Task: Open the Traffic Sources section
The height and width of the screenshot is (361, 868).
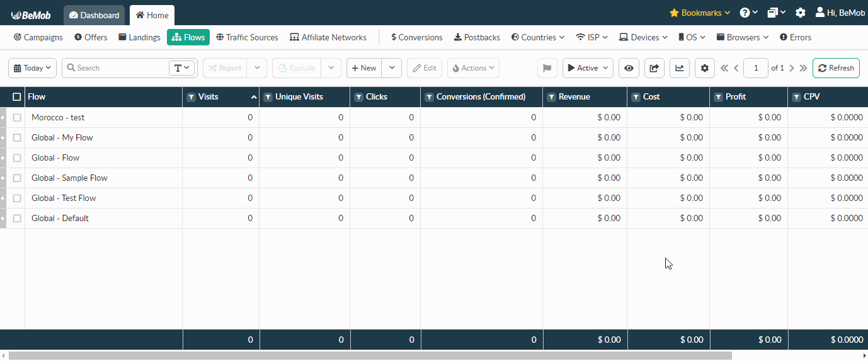Action: coord(247,37)
